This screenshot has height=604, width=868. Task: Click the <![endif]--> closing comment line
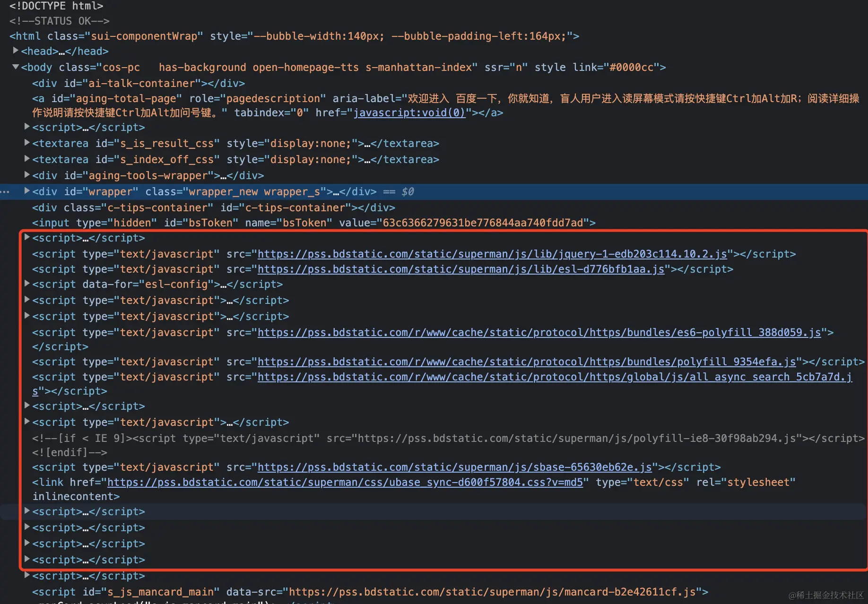[x=69, y=452]
